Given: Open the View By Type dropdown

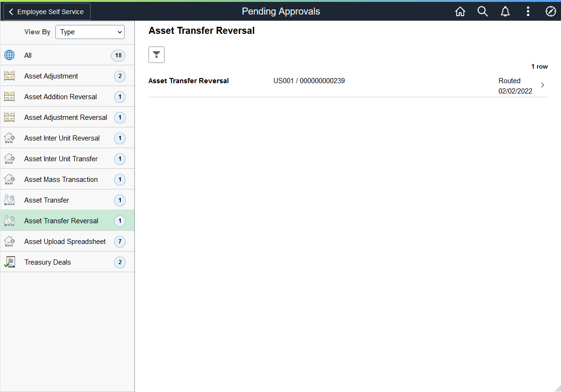Looking at the screenshot, I should tap(90, 32).
